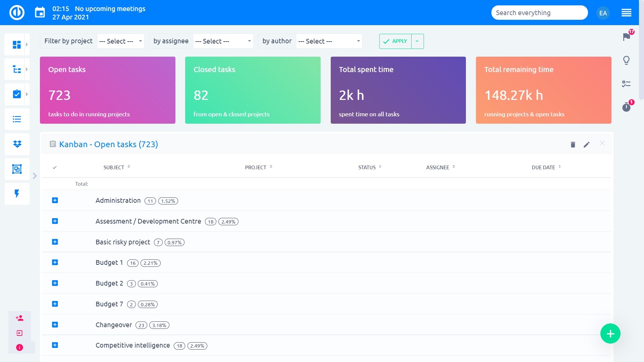The height and width of the screenshot is (362, 644).
Task: Open the Dashboard icon in the left sidebar
Action: 17,44
